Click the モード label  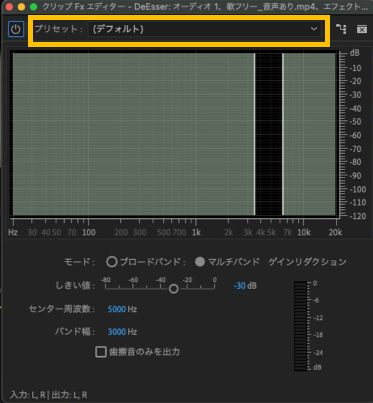[x=80, y=262]
